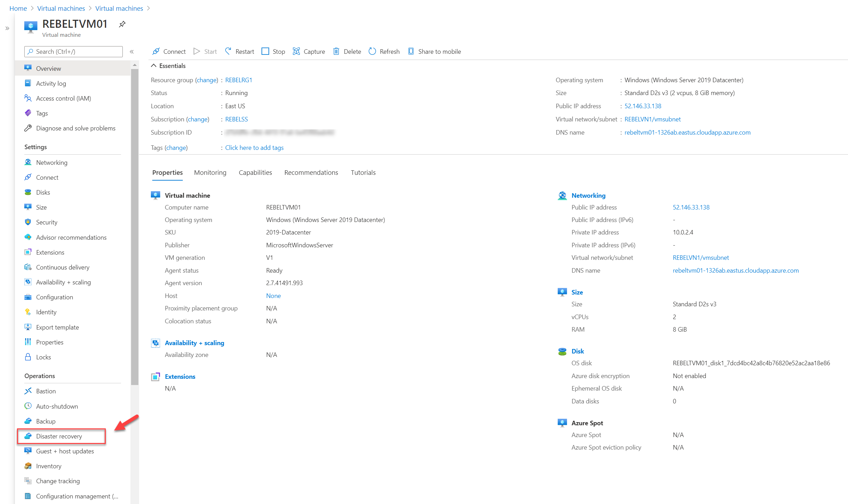Click the Refresh circular arrow icon
The width and height of the screenshot is (848, 504).
pyautogui.click(x=372, y=51)
